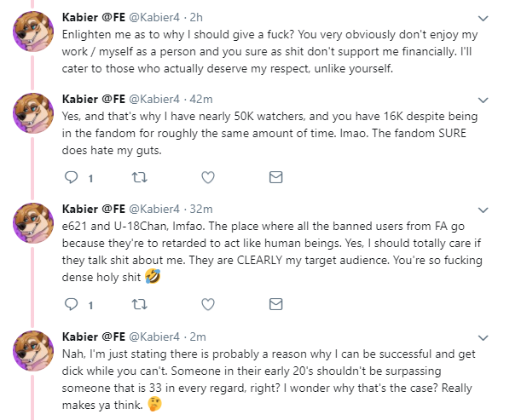The width and height of the screenshot is (521, 420).
Task: Share the 32m tweet via envelope icon
Action: (x=275, y=303)
